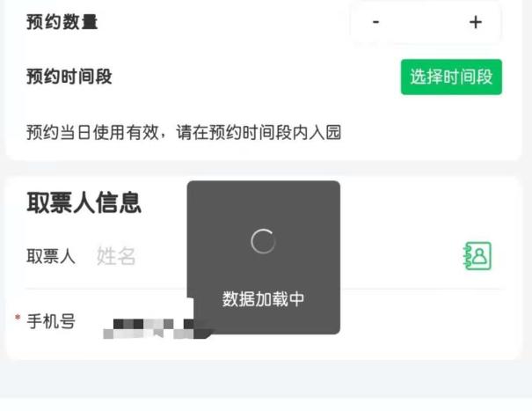The image size is (532, 411).
Task: Click the loading spinner icon
Action: [x=263, y=241]
